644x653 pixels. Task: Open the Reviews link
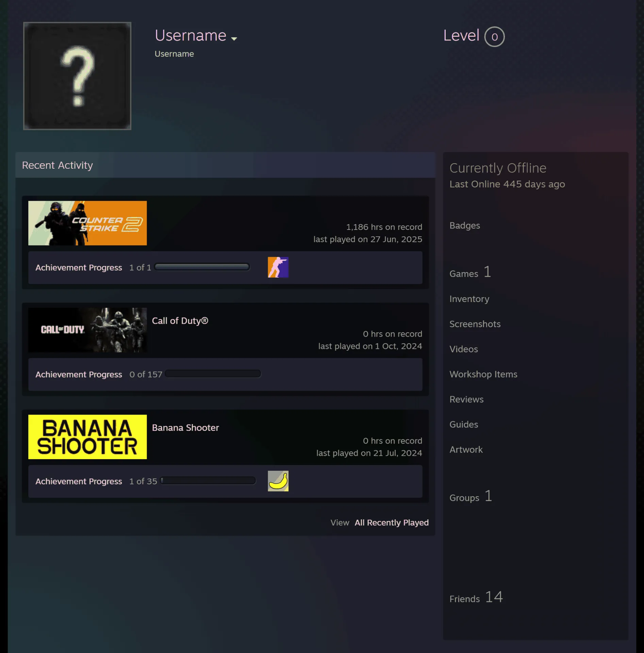click(466, 400)
